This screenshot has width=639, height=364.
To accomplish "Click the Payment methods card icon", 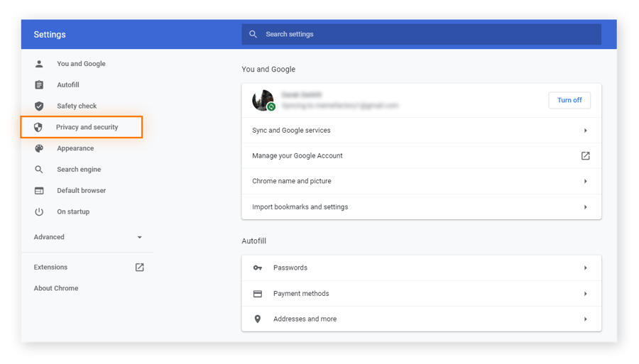I will (x=258, y=294).
